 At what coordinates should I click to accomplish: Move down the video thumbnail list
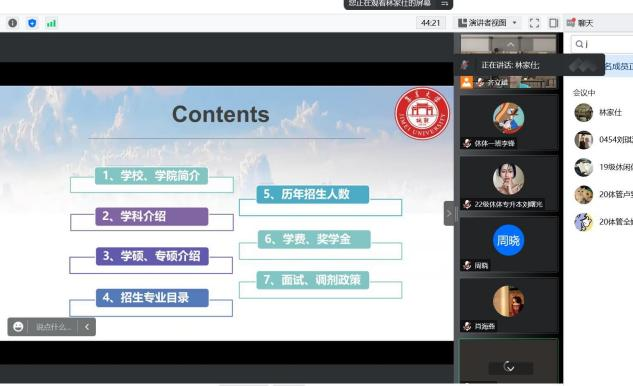509,367
